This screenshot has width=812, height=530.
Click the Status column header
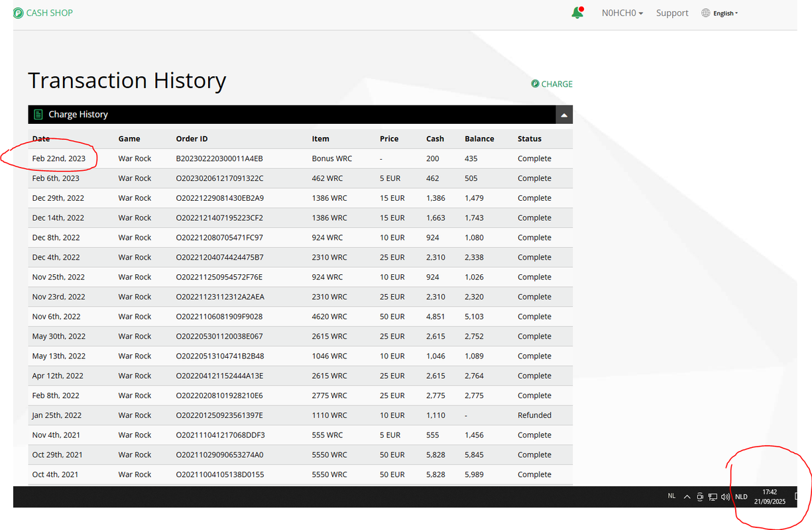[x=530, y=139]
